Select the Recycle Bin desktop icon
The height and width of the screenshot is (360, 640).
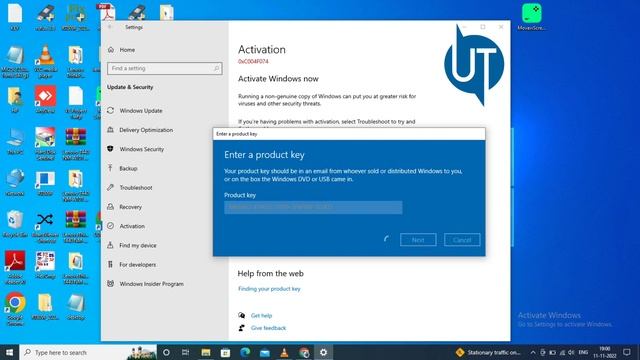[15, 224]
